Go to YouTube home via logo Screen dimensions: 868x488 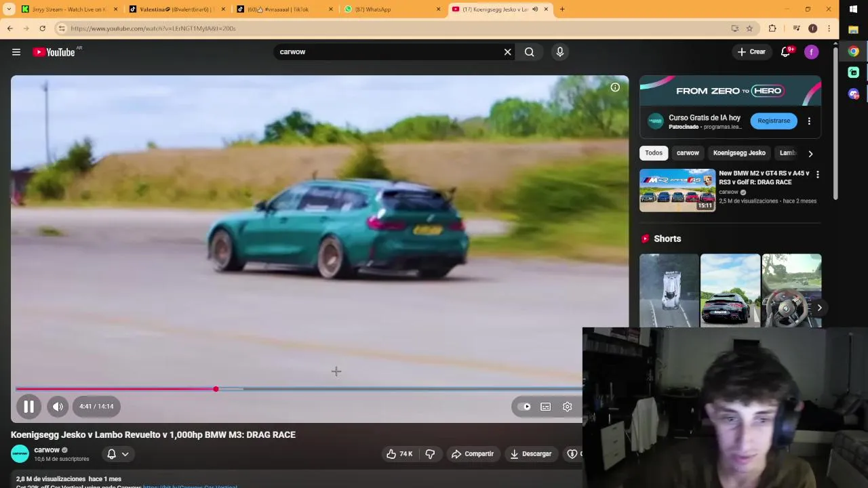[54, 52]
